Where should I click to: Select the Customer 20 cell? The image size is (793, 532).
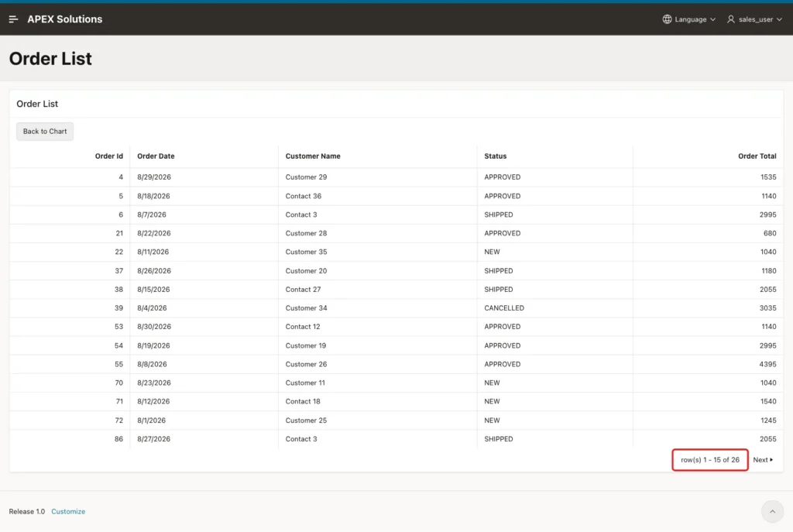306,271
